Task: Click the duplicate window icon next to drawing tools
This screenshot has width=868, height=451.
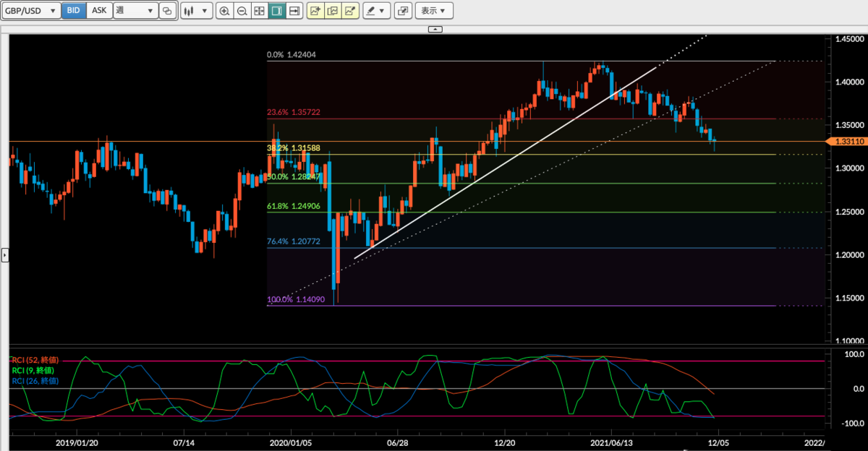Action: (x=403, y=10)
